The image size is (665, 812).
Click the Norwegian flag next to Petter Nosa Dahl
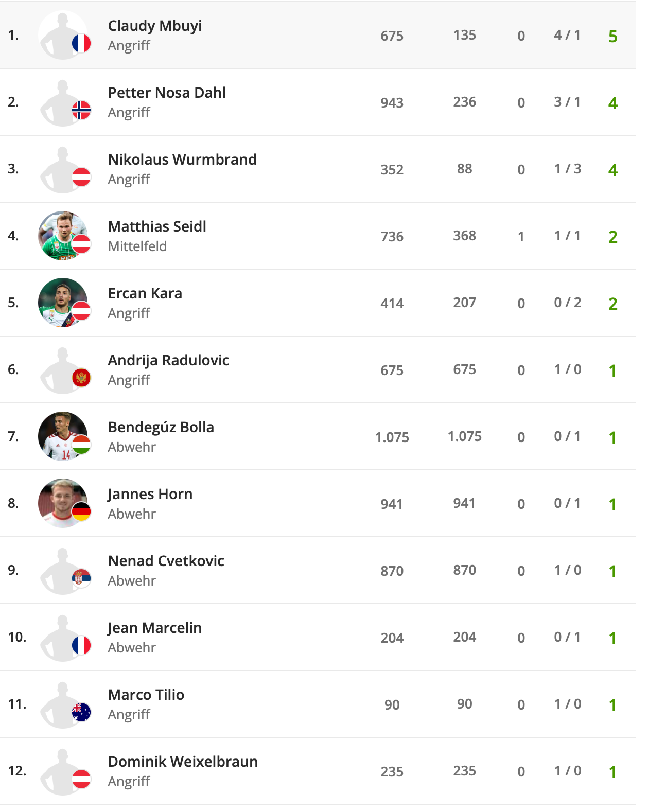coord(81,110)
